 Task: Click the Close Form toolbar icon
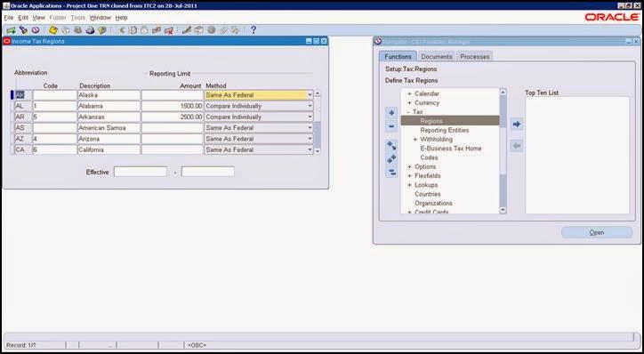pos(102,30)
